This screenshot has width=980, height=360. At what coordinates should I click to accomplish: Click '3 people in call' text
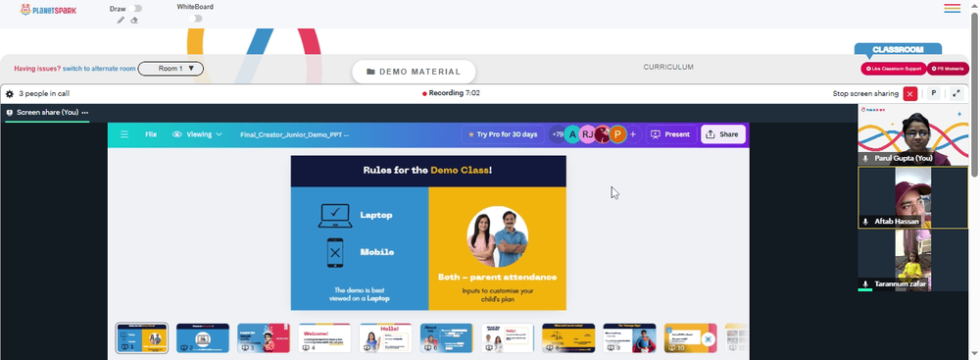[44, 94]
